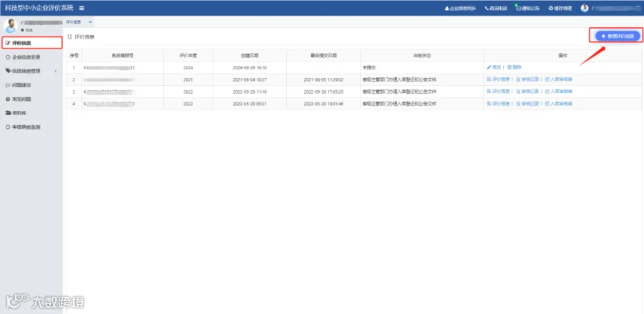This screenshot has width=644, height=314.
Task: Click the 科技型中小企业评价系统 title
Action: (x=39, y=8)
